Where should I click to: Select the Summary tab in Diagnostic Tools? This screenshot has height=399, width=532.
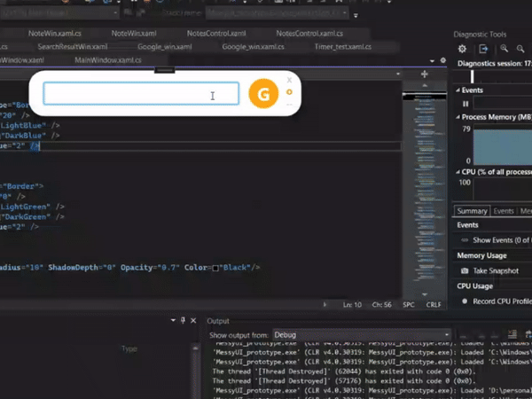pyautogui.click(x=472, y=211)
